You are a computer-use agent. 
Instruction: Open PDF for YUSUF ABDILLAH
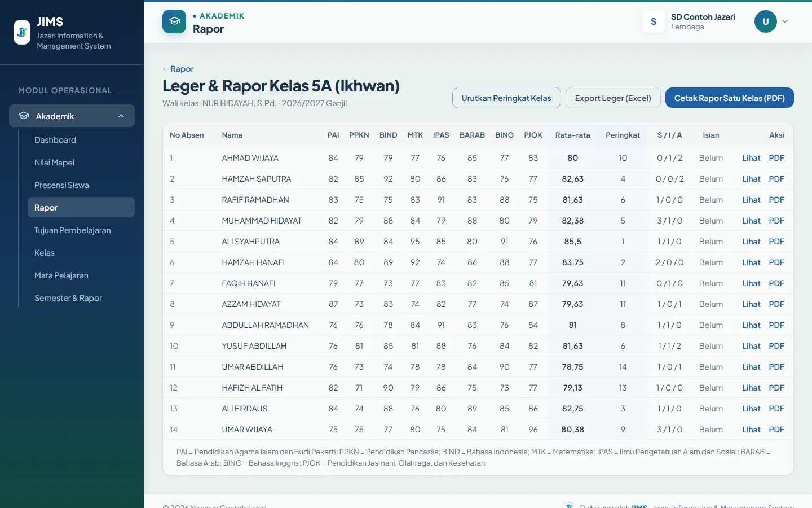coord(776,346)
